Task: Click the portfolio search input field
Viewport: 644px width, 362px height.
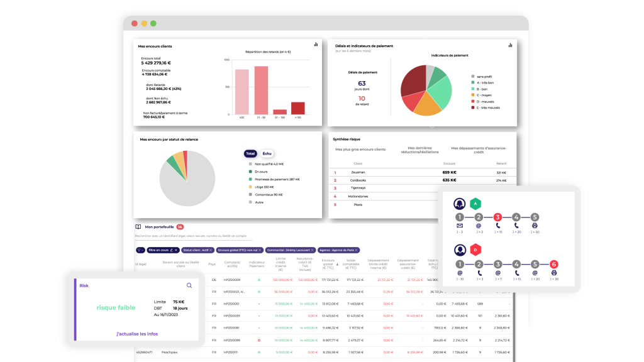Action: 193,236
